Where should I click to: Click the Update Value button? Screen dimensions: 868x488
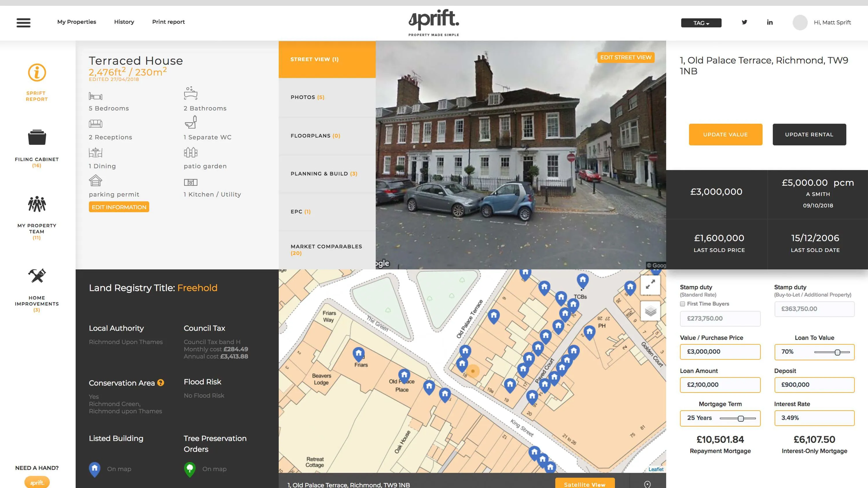point(725,134)
